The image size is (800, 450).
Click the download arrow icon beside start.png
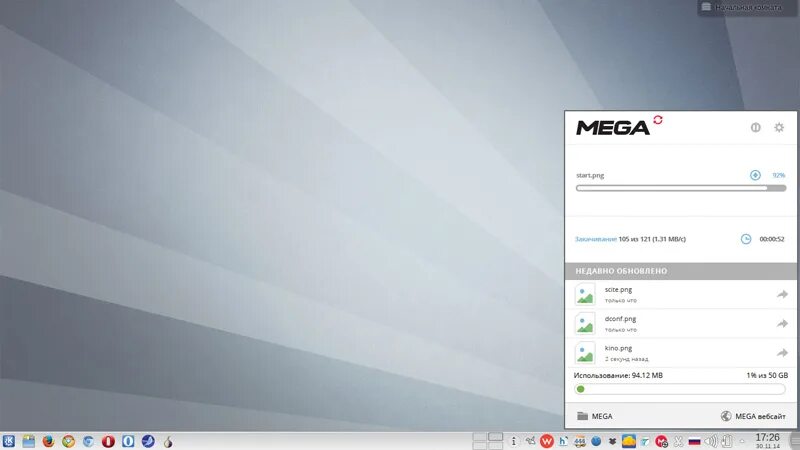(x=755, y=175)
